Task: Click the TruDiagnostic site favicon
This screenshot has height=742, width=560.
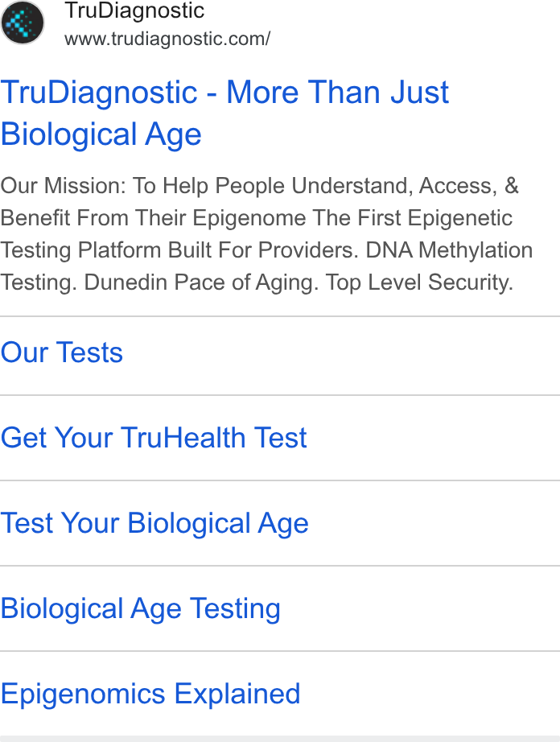Action: coord(23,23)
